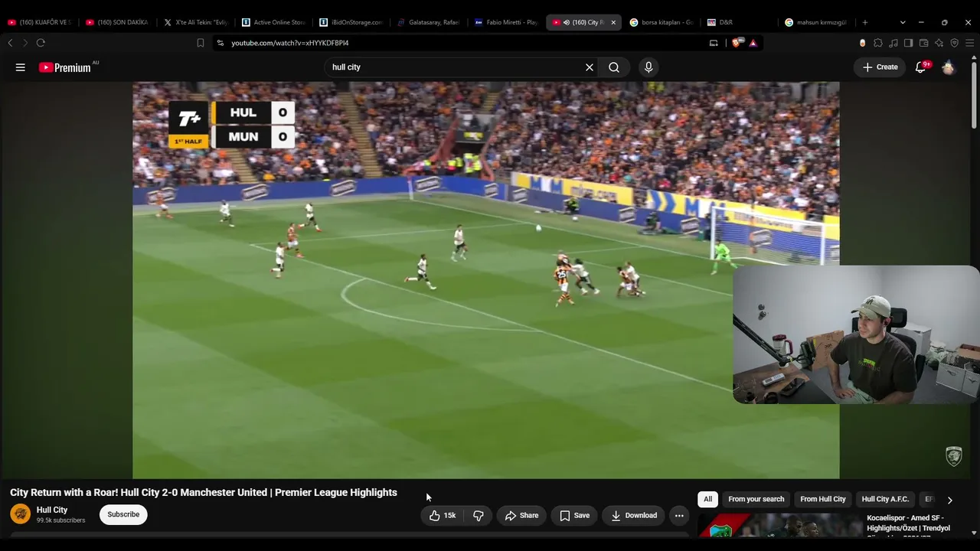Click the '99.5k subscribers' text
980x551 pixels.
click(x=60, y=520)
